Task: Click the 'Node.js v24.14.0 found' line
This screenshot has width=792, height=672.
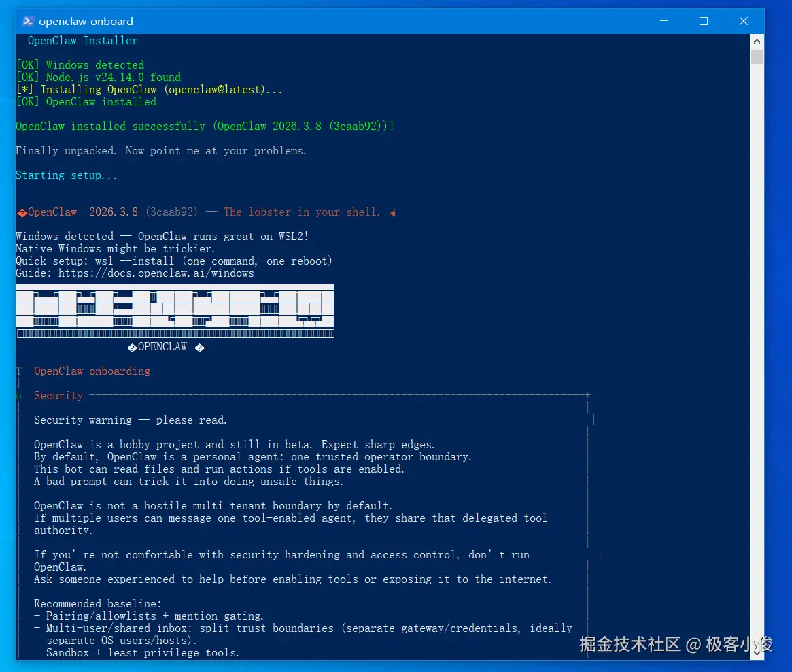Action: (x=98, y=78)
